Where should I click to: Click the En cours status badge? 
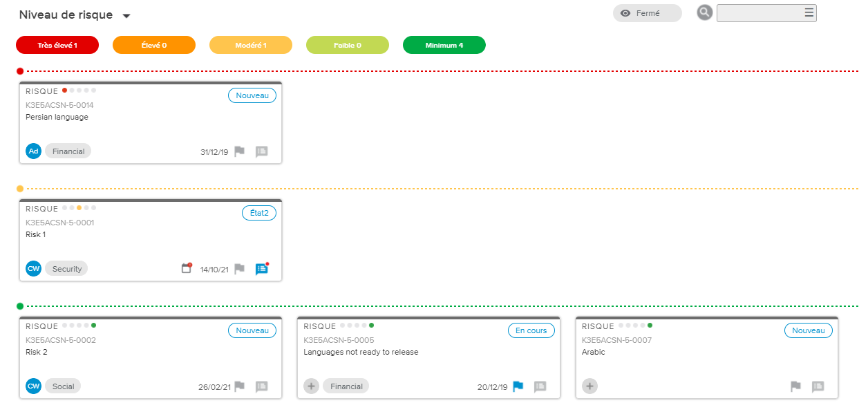531,330
